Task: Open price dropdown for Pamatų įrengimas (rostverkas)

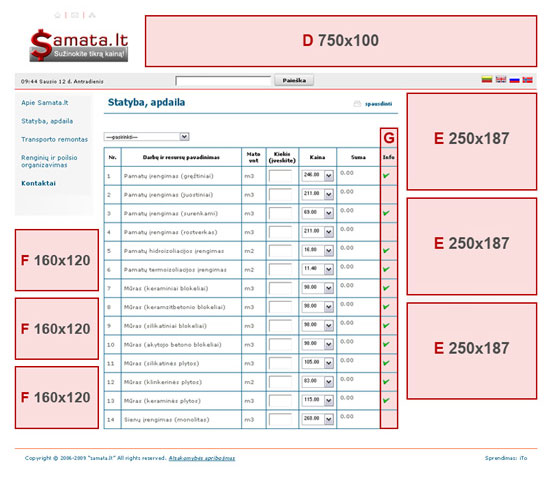Action: tap(317, 231)
